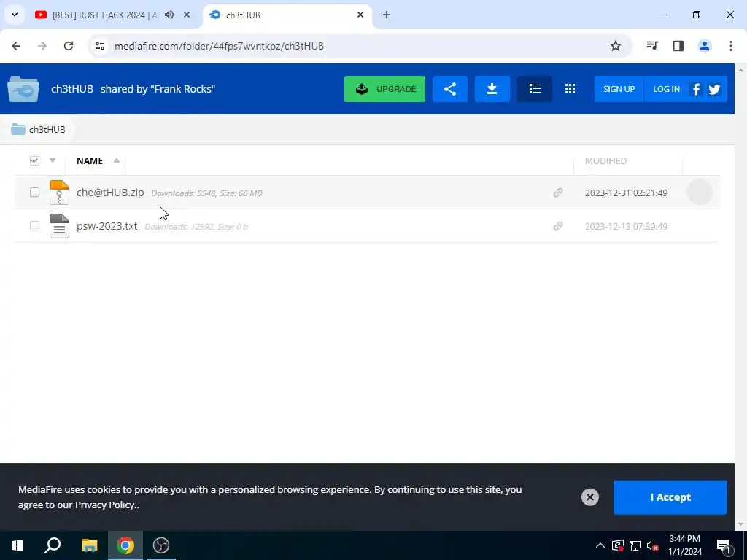Click the page vertical scrollbar
747x560 pixels.
pyautogui.click(x=741, y=297)
